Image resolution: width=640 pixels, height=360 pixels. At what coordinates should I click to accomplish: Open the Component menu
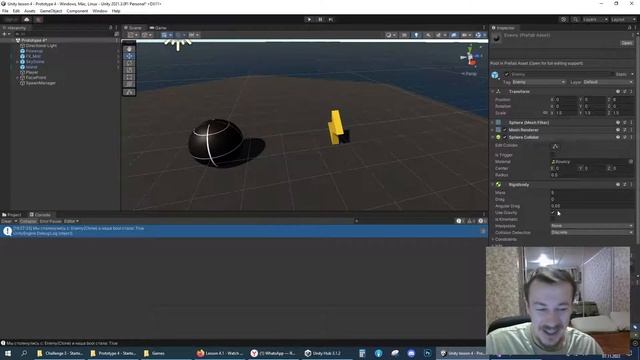(x=77, y=11)
